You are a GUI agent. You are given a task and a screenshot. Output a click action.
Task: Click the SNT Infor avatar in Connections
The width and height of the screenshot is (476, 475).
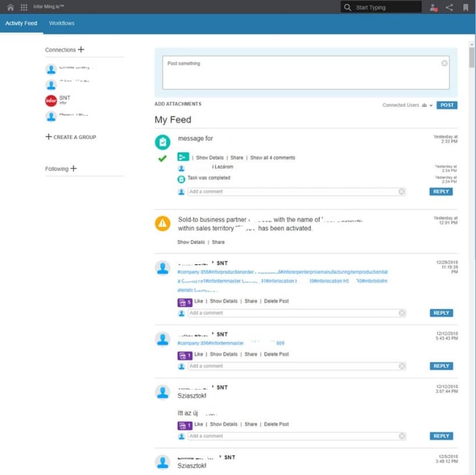pyautogui.click(x=51, y=99)
